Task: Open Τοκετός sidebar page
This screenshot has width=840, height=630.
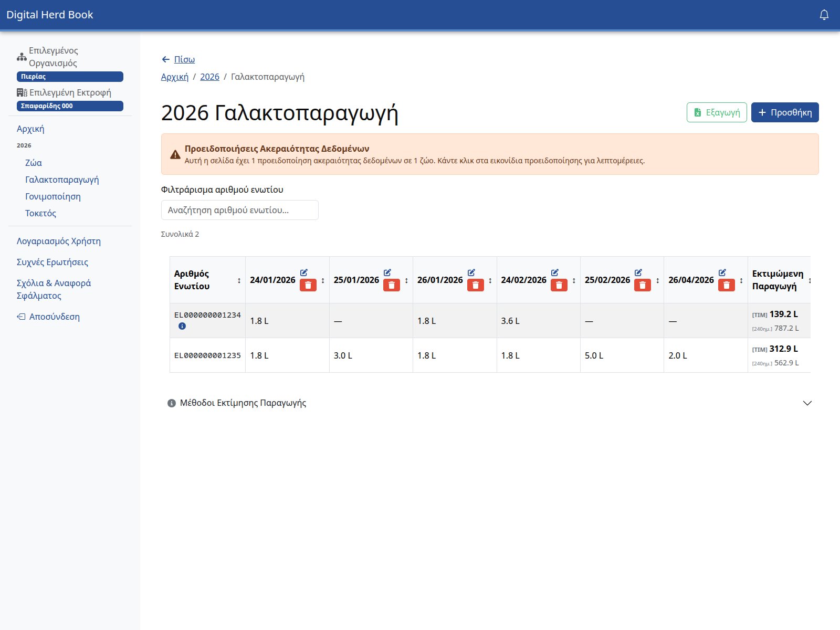Action: [x=41, y=213]
